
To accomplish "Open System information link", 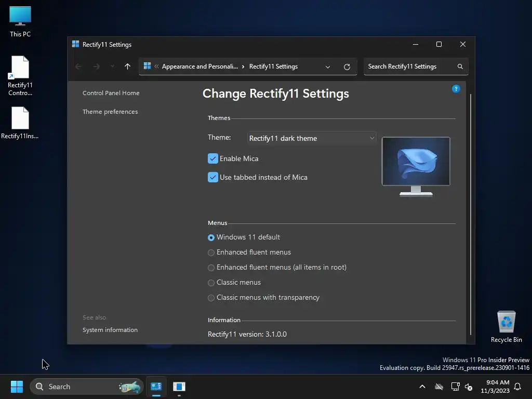I will pos(110,330).
